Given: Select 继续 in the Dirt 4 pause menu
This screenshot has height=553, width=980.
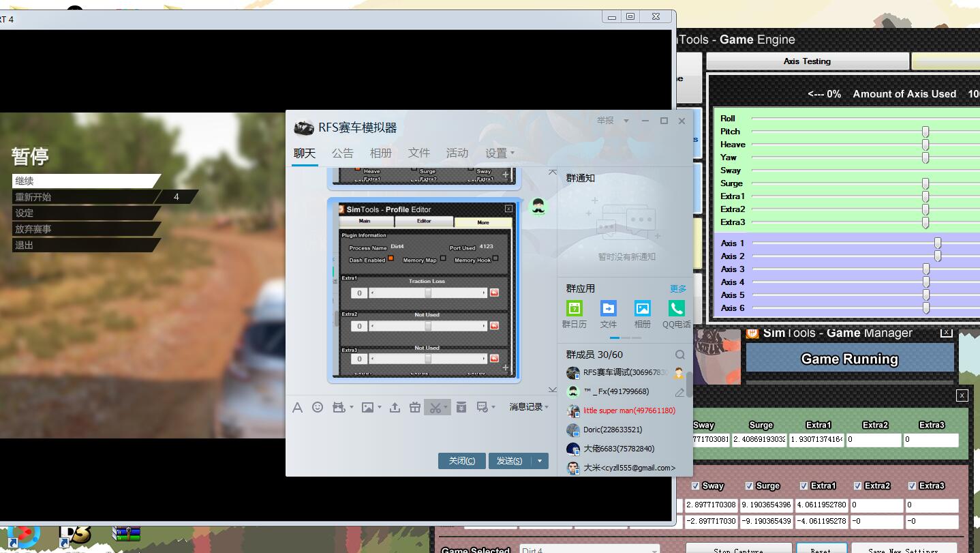Looking at the screenshot, I should (x=87, y=181).
